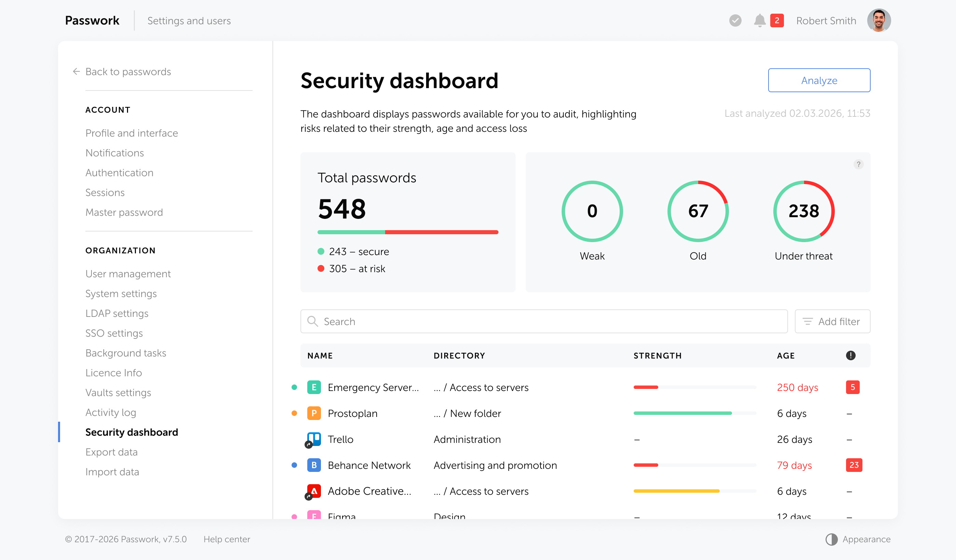Click the checkmark status icon in the top bar

[735, 20]
